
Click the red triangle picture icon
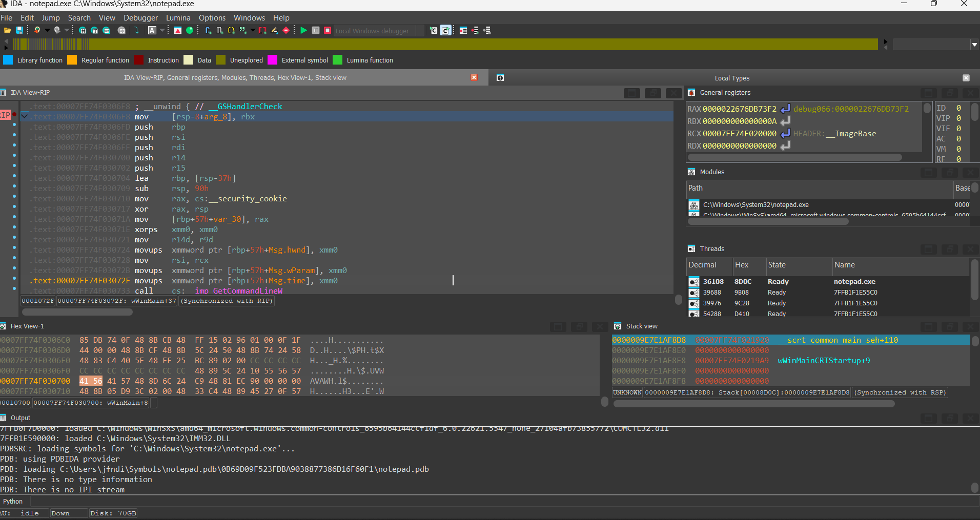coord(177,30)
